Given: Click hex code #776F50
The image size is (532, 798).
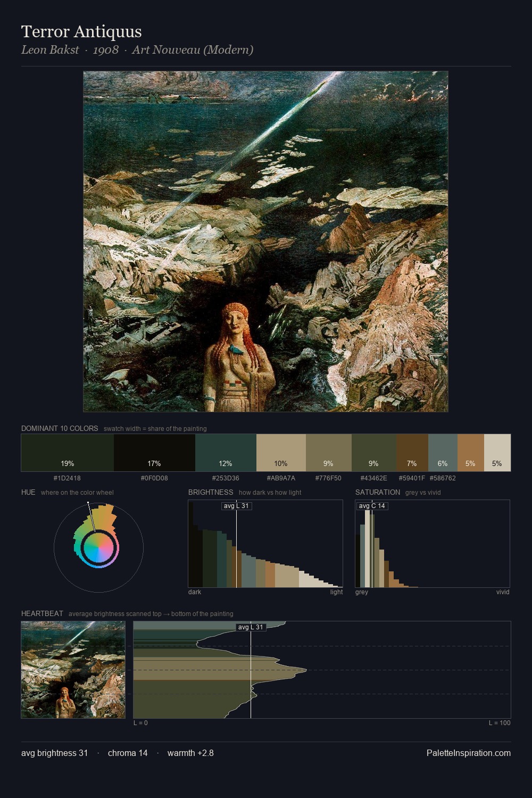Looking at the screenshot, I should coord(328,478).
